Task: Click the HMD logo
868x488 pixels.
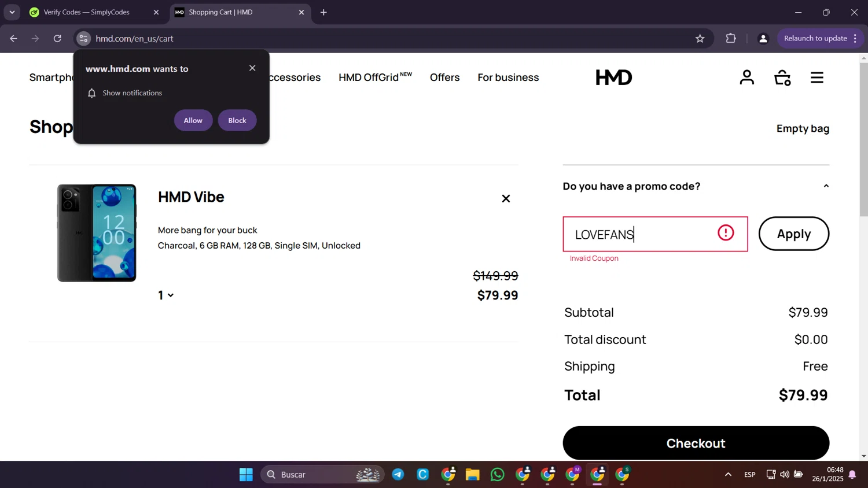Action: tap(613, 77)
